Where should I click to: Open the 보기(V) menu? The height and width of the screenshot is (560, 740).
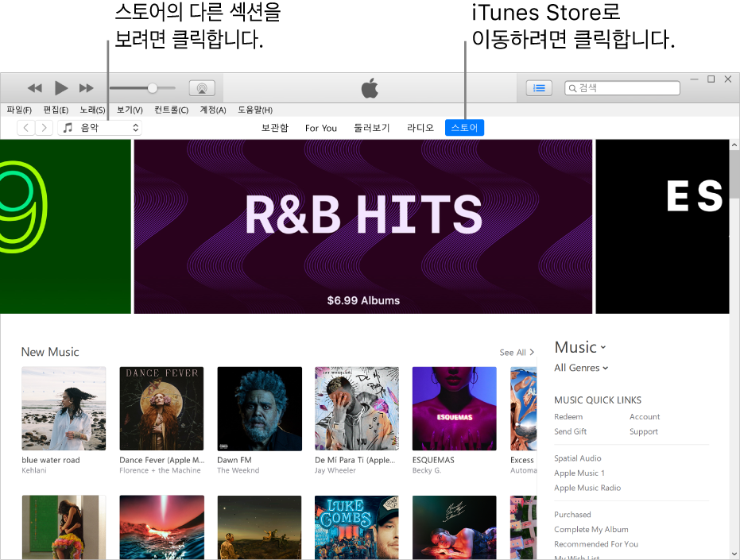130,110
